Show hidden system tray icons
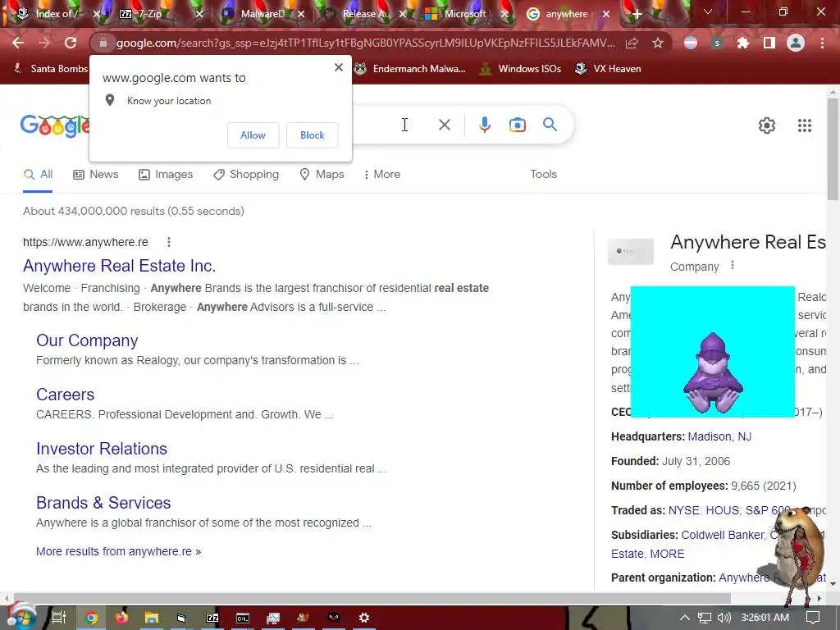Image resolution: width=840 pixels, height=630 pixels. coord(685,618)
